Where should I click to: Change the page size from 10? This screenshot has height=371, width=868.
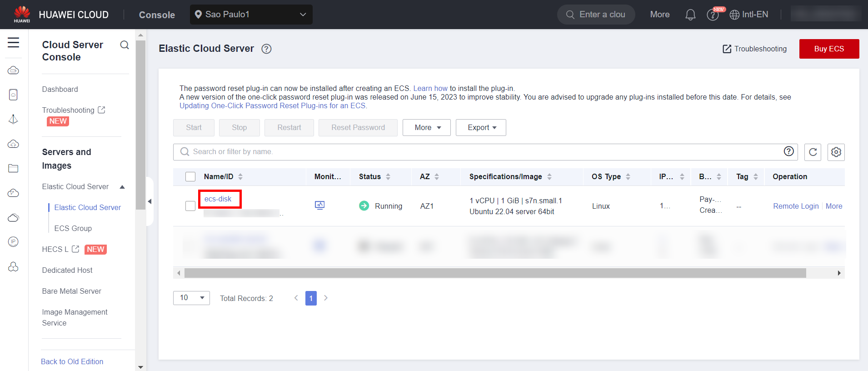pos(191,298)
